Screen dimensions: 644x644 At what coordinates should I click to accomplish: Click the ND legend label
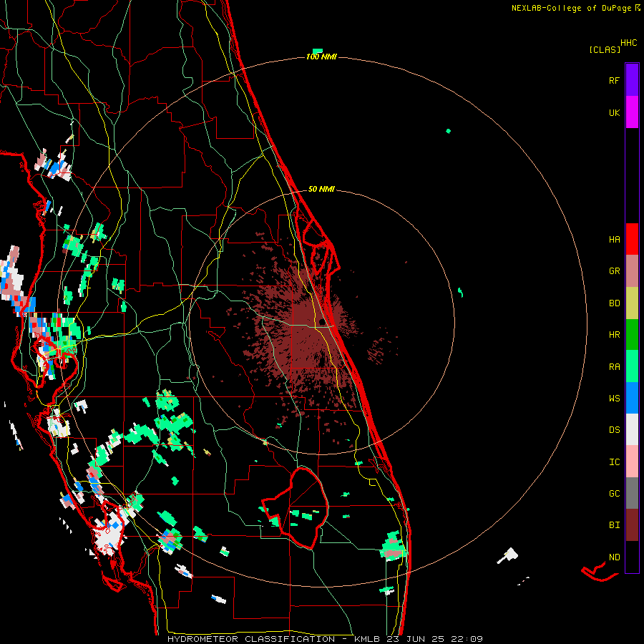[x=614, y=557]
